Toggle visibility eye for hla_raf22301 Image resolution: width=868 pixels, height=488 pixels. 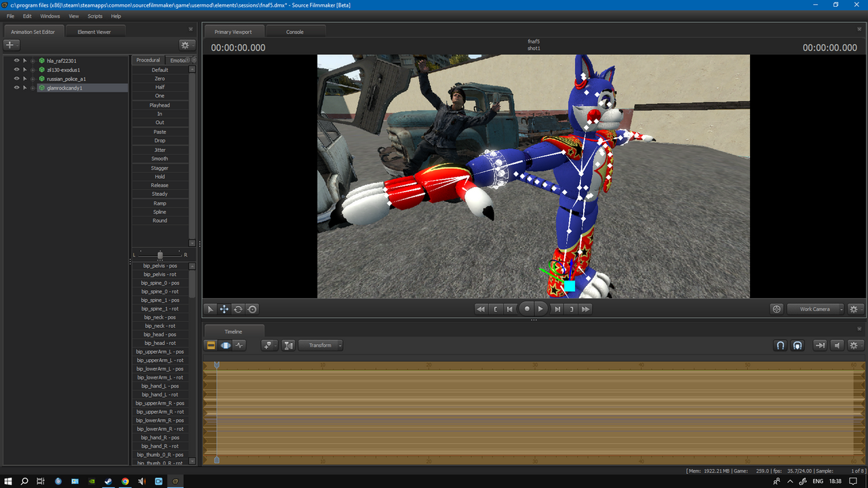point(16,60)
